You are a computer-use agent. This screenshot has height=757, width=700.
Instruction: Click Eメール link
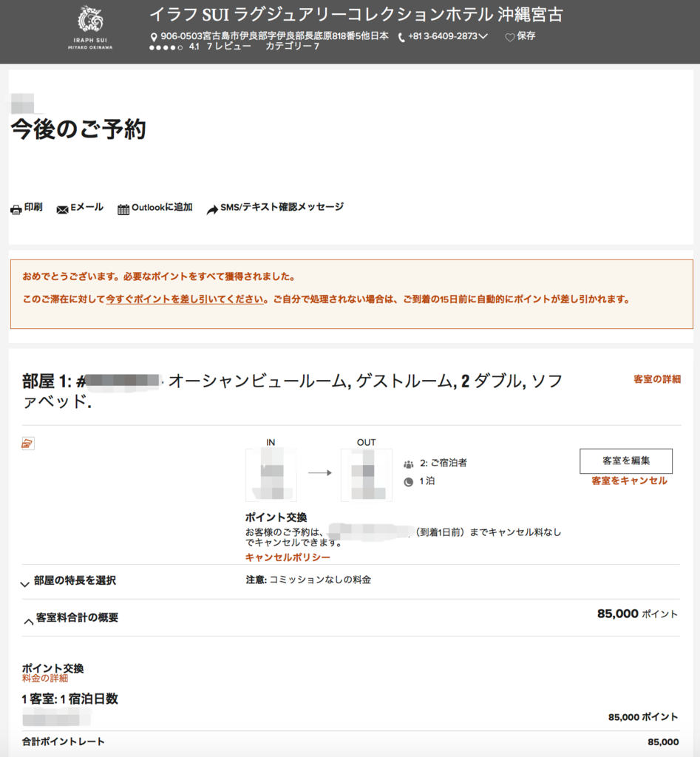pos(87,207)
